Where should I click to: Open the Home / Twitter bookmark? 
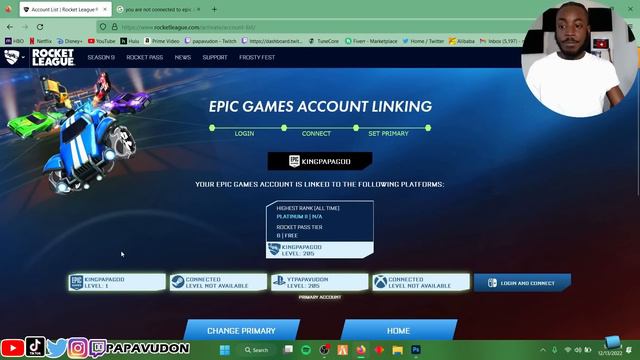tap(423, 41)
